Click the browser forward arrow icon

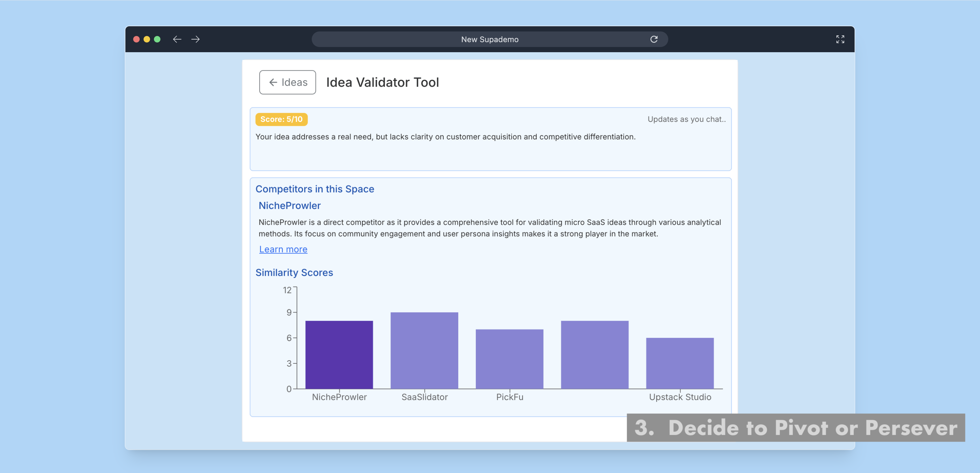(x=195, y=39)
